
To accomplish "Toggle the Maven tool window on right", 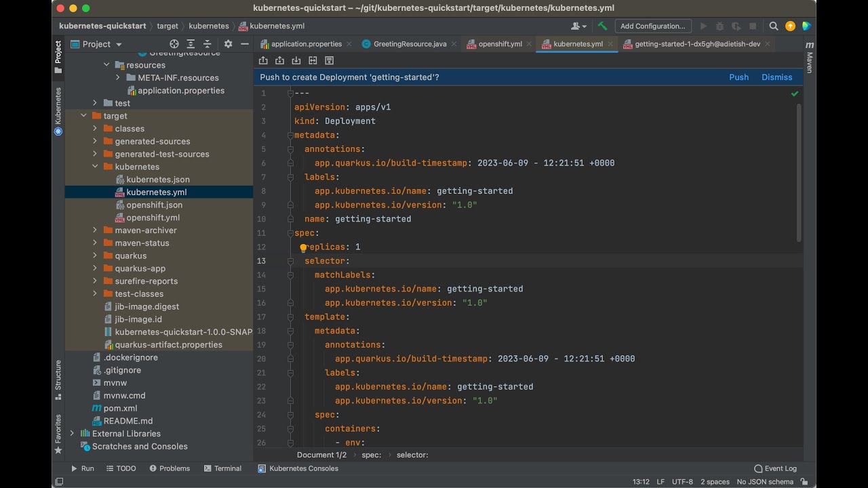I will point(809,58).
